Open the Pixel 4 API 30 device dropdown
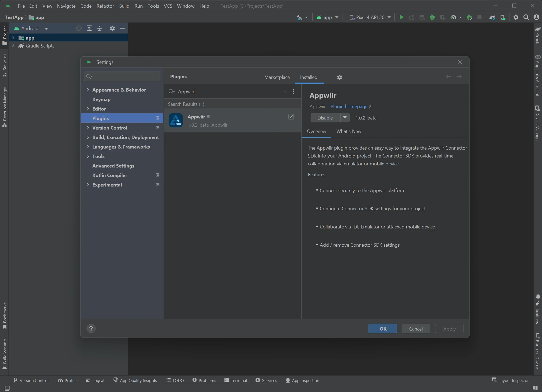 pos(370,17)
